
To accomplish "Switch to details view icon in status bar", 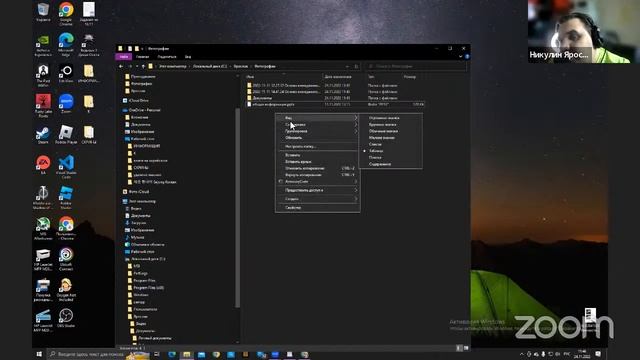I will coord(459,348).
